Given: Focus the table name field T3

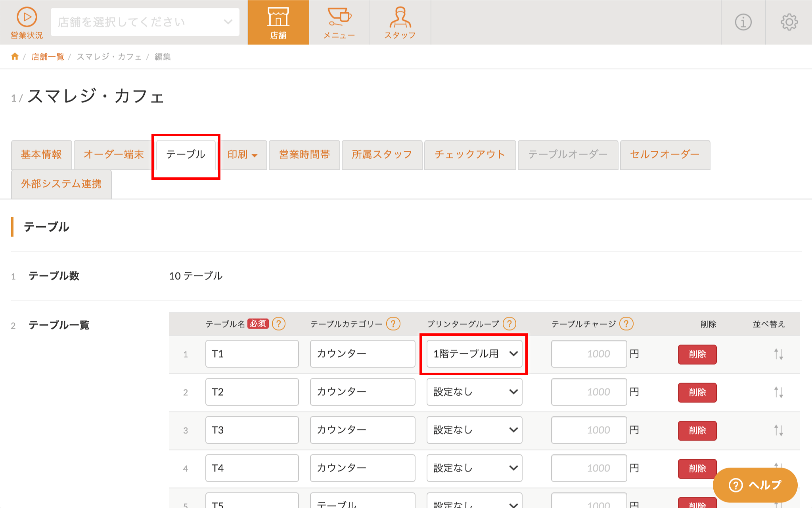Looking at the screenshot, I should click(252, 430).
